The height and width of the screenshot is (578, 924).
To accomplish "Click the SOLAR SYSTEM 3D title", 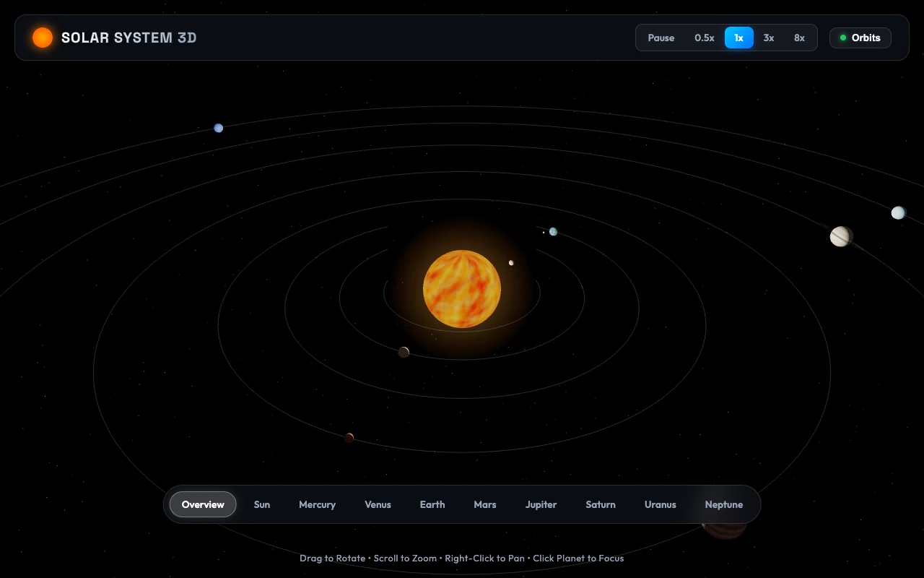I will click(129, 38).
